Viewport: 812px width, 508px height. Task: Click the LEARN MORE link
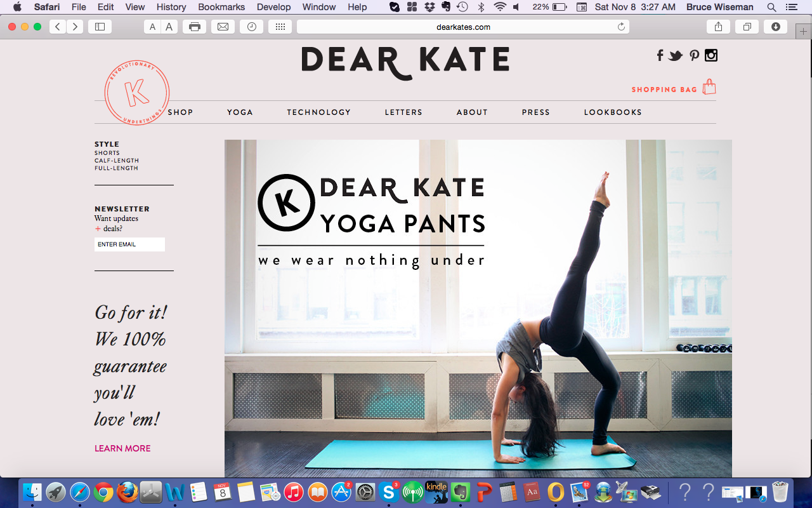point(122,448)
